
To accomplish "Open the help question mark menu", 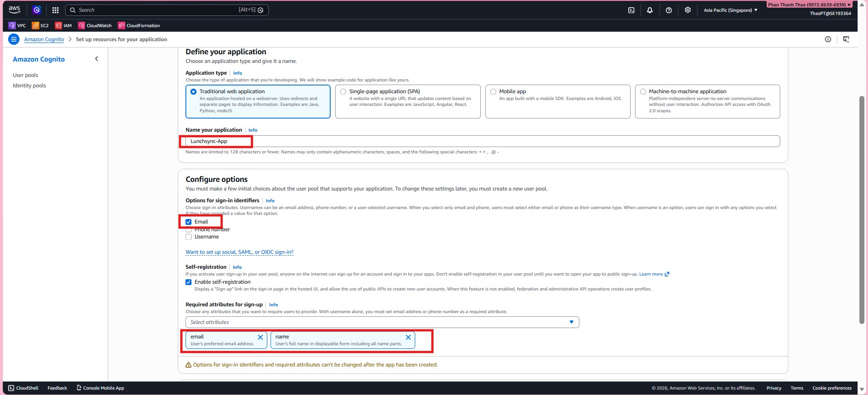I will click(x=669, y=10).
